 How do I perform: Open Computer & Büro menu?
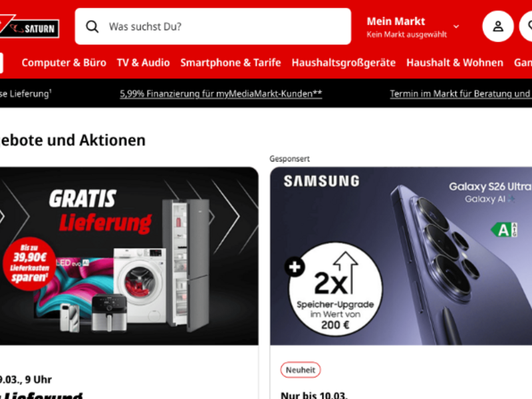pos(64,63)
